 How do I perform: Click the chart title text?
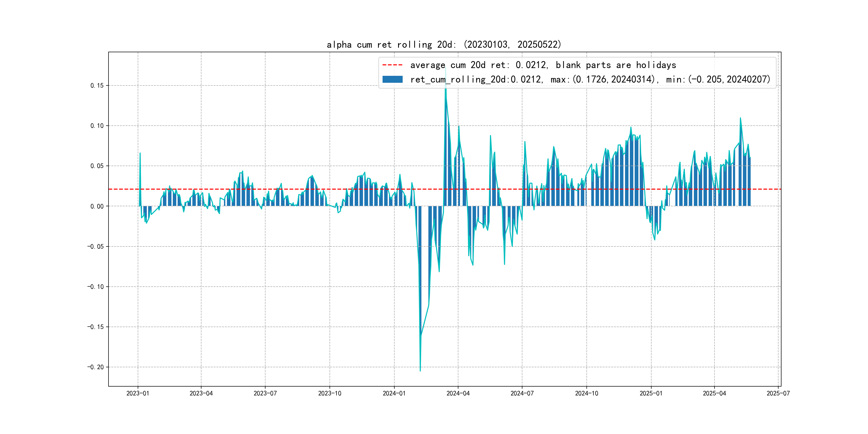(x=444, y=44)
